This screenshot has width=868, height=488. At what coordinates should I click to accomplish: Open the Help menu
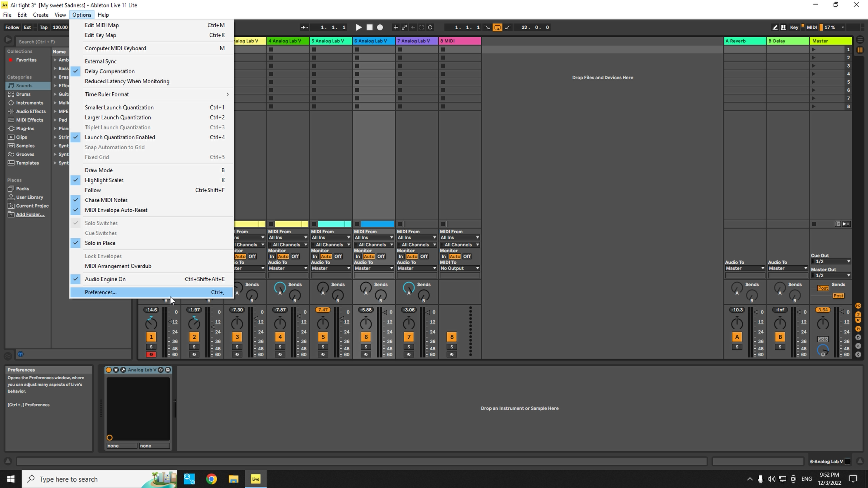pos(103,14)
